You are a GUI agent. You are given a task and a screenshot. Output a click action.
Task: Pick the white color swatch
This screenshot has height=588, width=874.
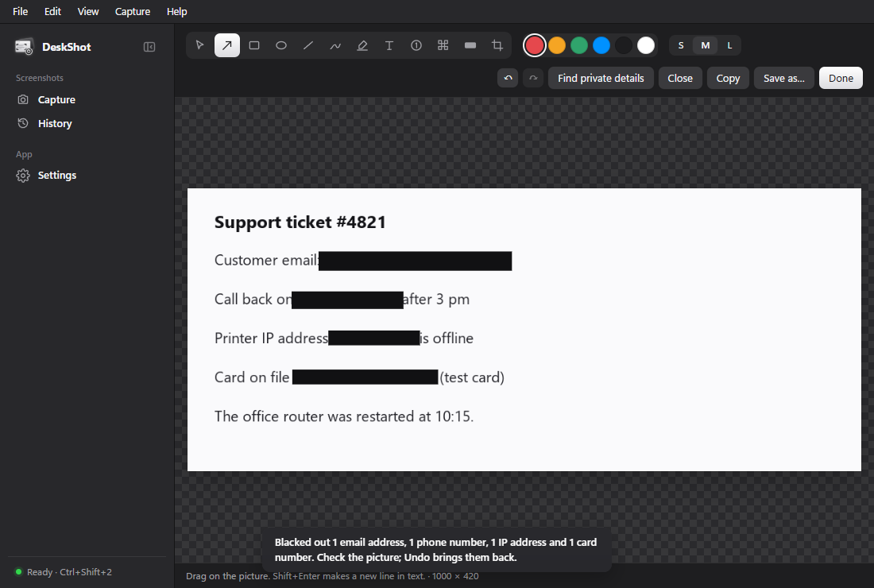(x=646, y=46)
